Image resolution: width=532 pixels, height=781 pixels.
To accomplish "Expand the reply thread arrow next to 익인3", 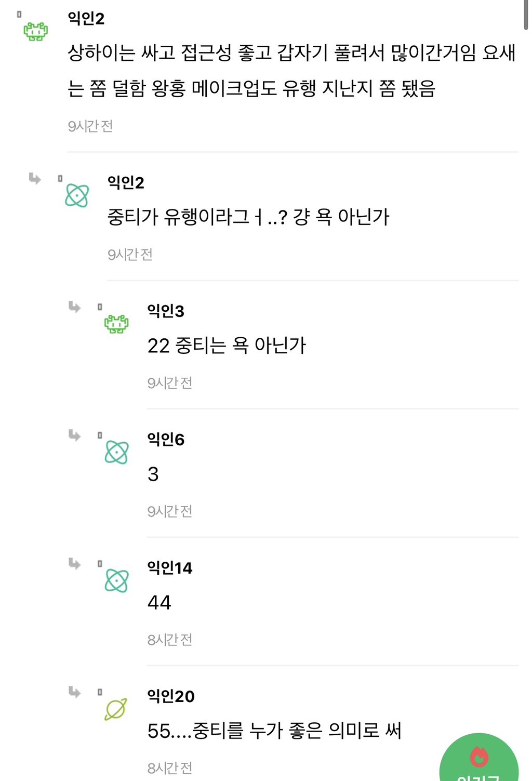I will 74,308.
